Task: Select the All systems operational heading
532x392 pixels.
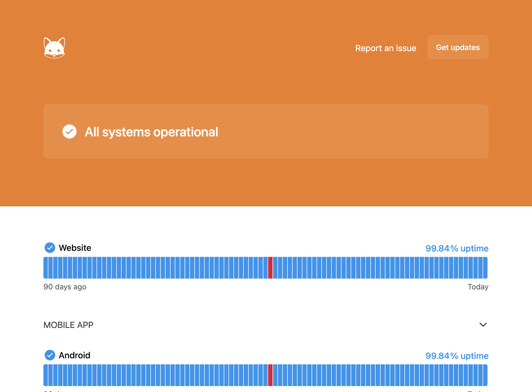Action: point(151,132)
